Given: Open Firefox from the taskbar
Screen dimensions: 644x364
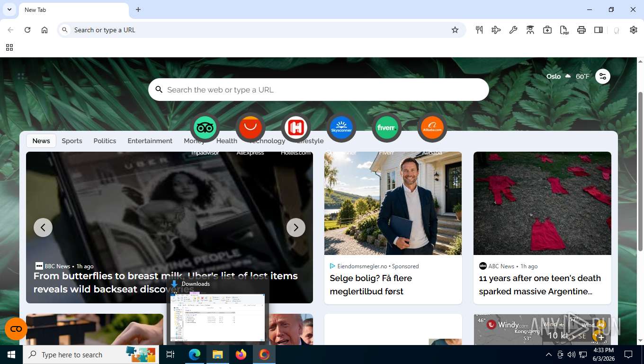Looking at the screenshot, I should point(241,355).
